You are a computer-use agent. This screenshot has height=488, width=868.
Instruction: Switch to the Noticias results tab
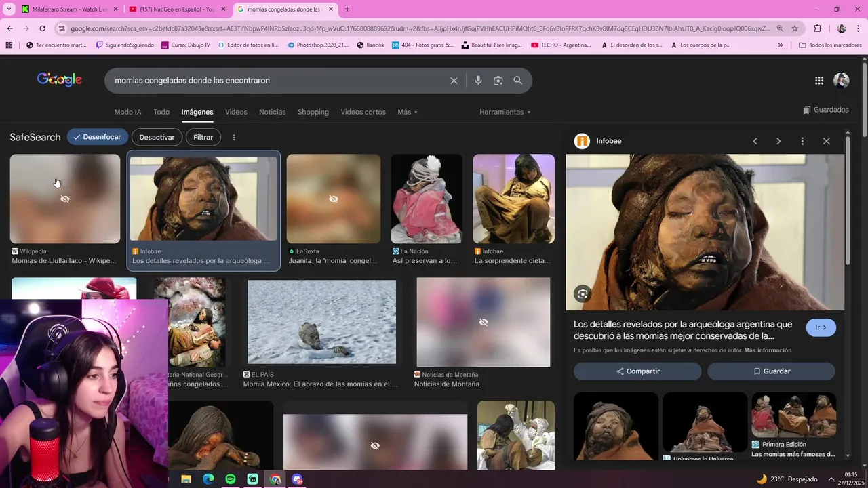[273, 112]
